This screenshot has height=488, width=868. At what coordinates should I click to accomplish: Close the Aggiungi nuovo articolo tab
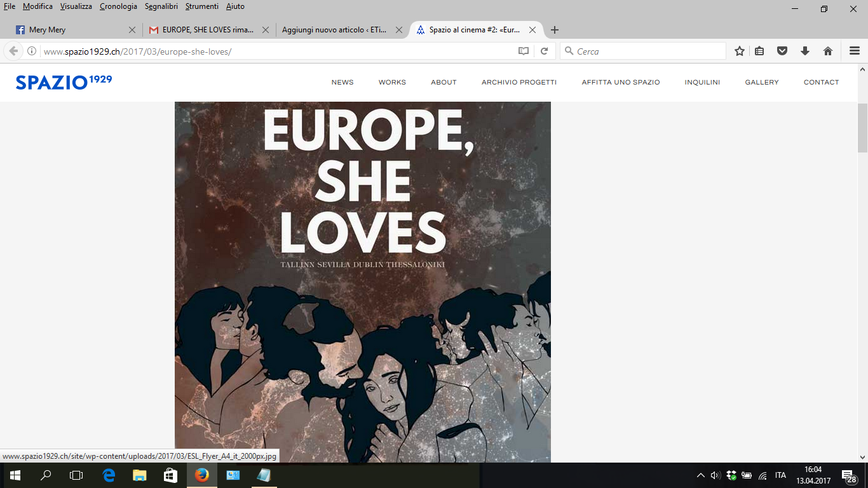tap(399, 30)
